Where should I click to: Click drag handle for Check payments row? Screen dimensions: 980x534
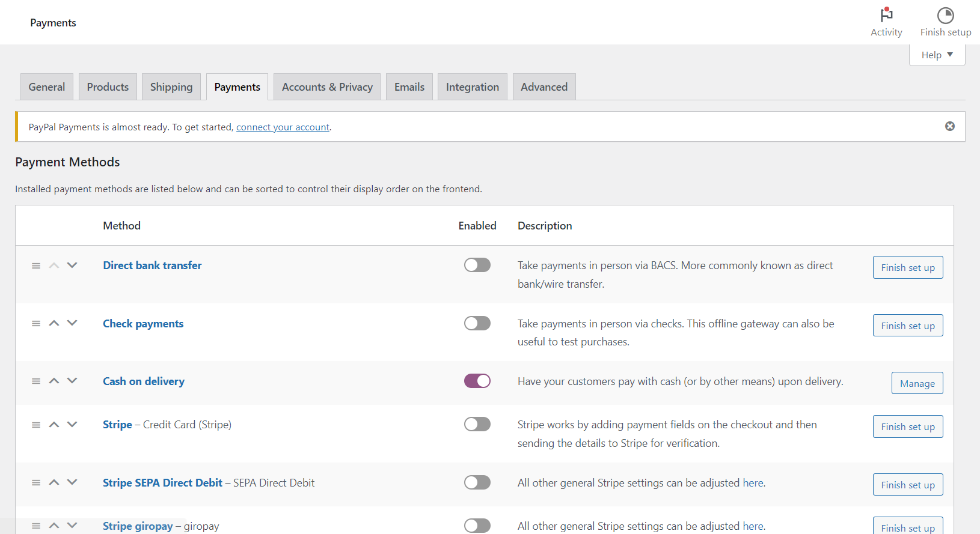click(x=36, y=324)
